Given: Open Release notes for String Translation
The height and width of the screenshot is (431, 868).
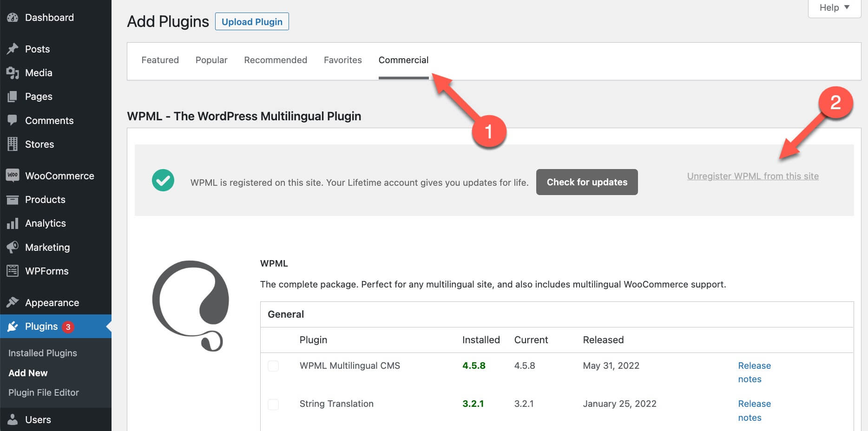Looking at the screenshot, I should [x=754, y=411].
